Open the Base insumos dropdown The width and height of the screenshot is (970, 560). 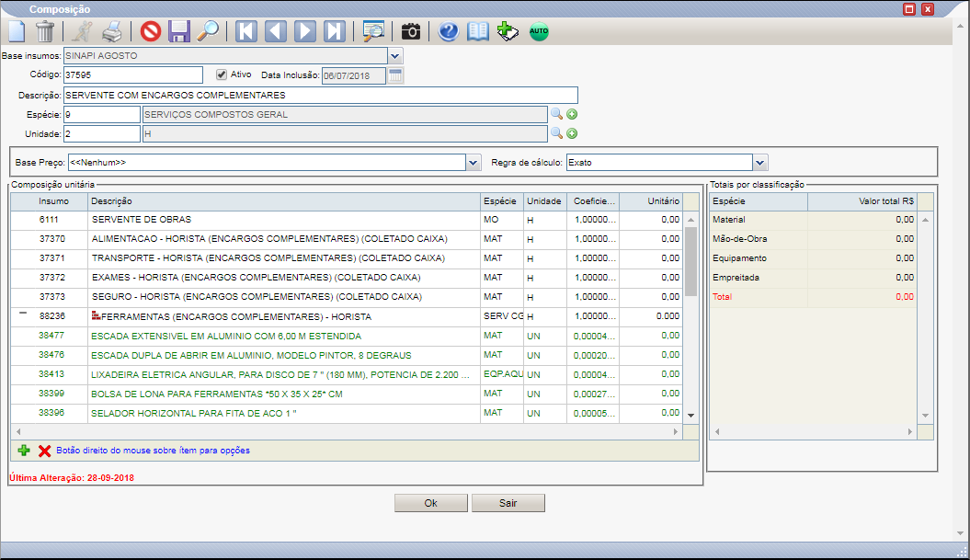click(395, 56)
